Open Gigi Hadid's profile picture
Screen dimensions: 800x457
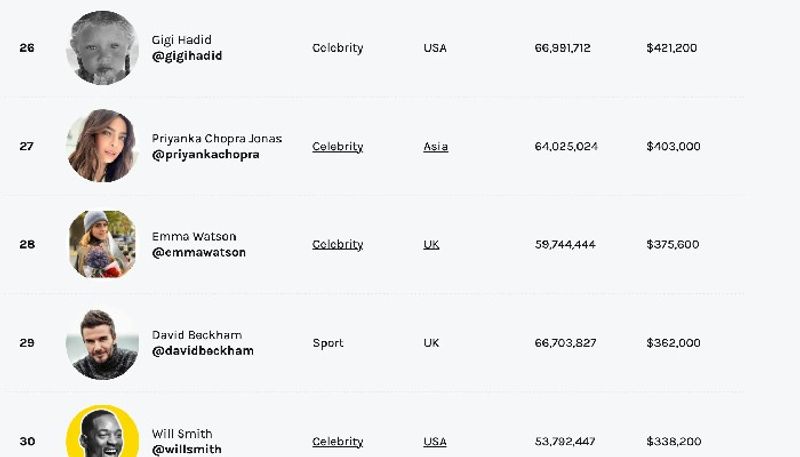103,47
